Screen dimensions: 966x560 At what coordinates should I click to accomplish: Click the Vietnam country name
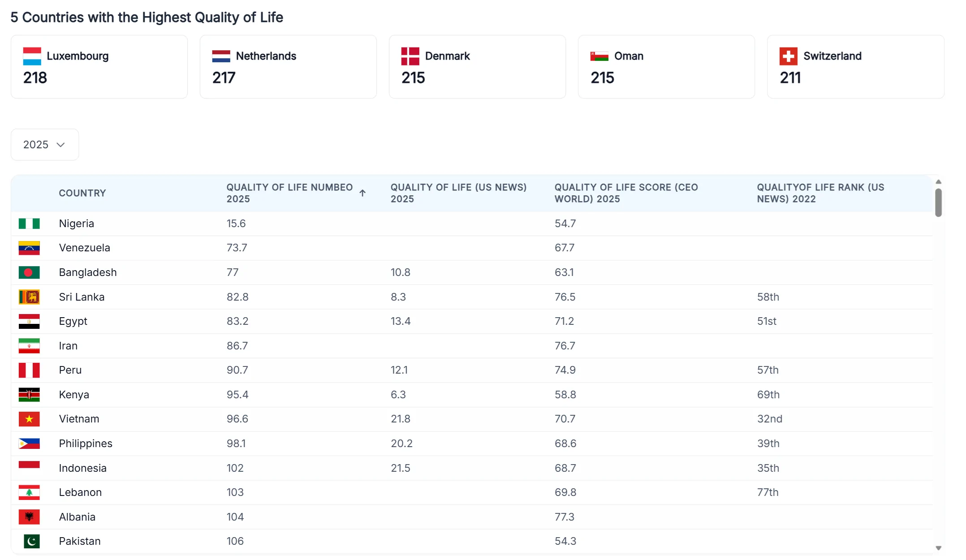pos(79,419)
